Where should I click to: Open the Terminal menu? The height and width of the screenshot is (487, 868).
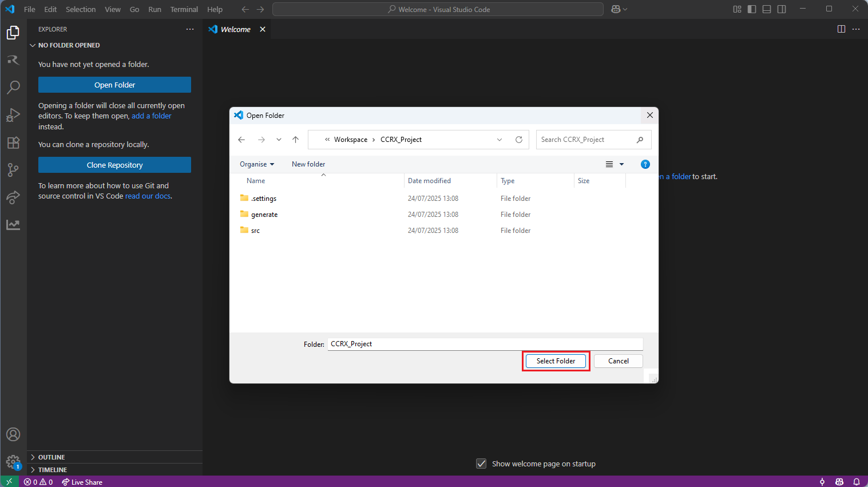coord(184,9)
